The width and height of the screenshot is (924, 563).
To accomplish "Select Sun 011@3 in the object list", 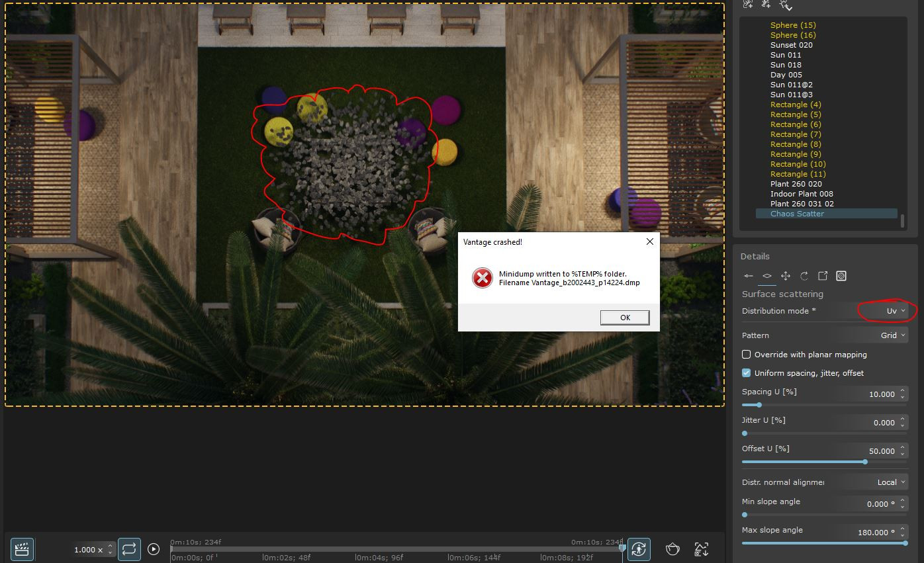I will tap(792, 95).
